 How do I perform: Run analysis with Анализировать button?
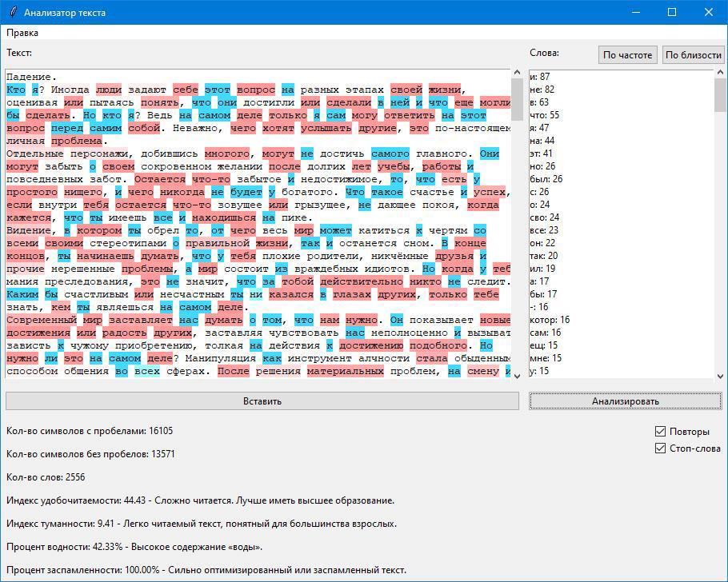(625, 401)
